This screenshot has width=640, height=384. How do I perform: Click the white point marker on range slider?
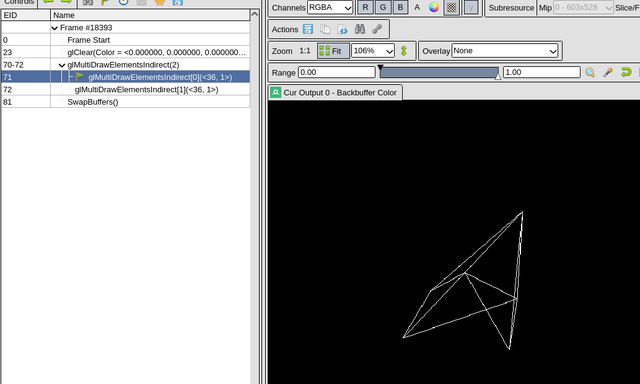[498, 76]
